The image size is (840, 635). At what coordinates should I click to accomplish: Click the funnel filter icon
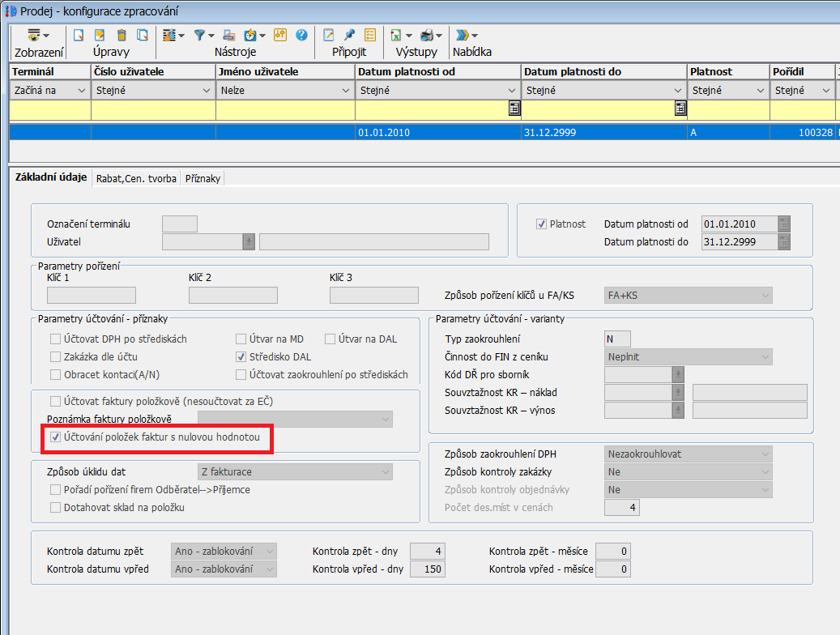click(199, 36)
